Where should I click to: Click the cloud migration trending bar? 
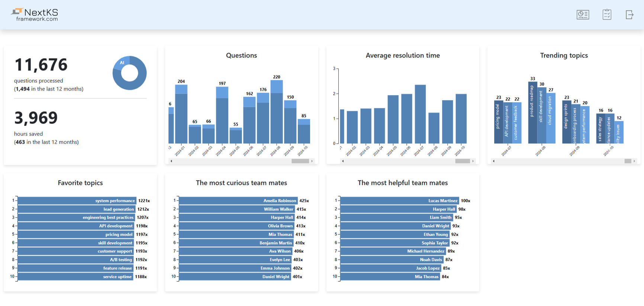point(551,118)
